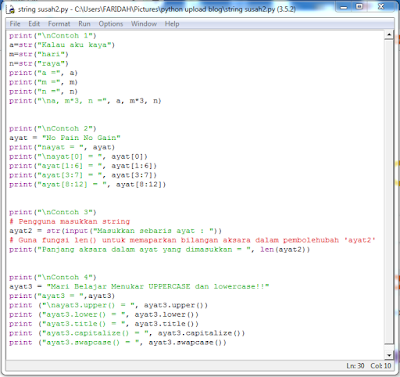Open the Window menu

pos(144,24)
